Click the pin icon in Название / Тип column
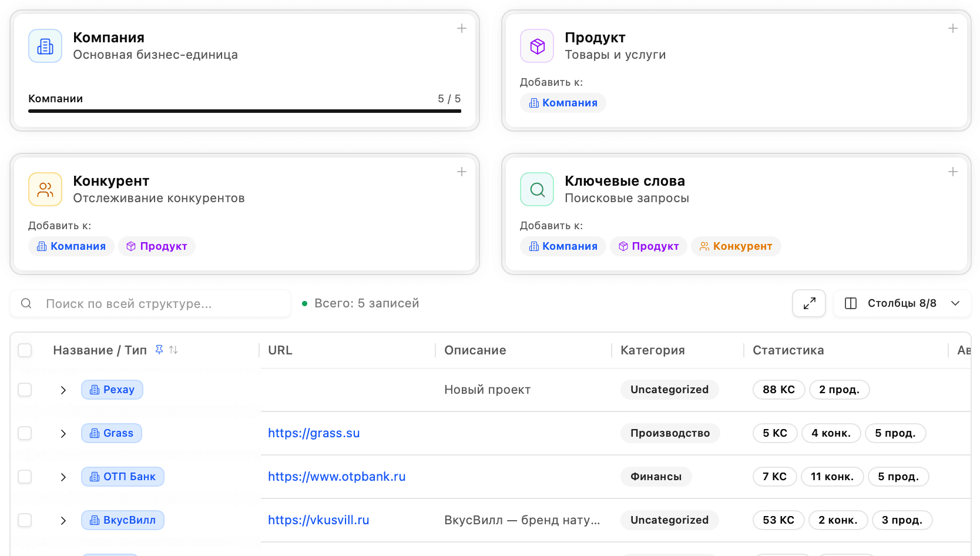980x556 pixels. 159,349
